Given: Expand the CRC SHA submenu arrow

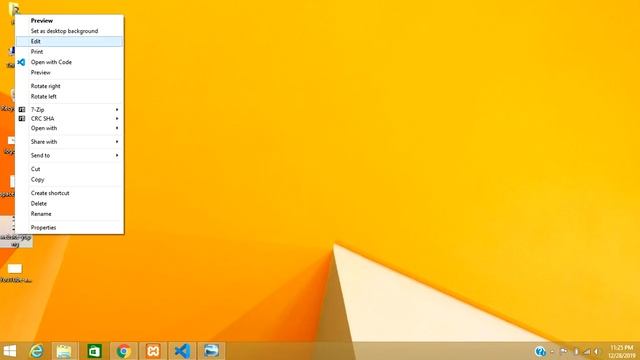Looking at the screenshot, I should 117,118.
